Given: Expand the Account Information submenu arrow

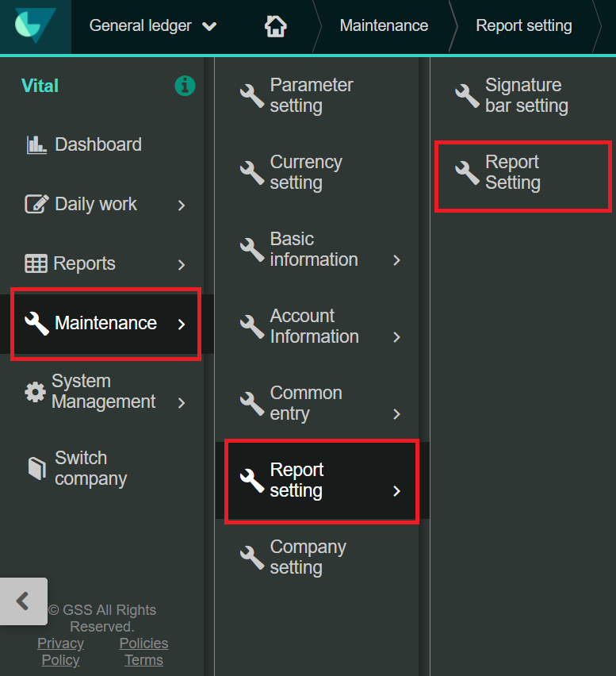Looking at the screenshot, I should coord(396,337).
